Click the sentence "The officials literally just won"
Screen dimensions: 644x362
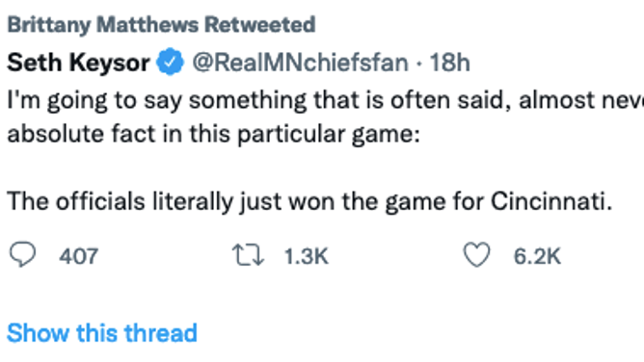310,201
